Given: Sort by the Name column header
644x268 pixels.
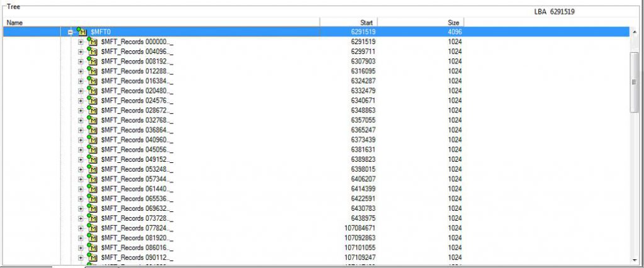Looking at the screenshot, I should [x=161, y=22].
